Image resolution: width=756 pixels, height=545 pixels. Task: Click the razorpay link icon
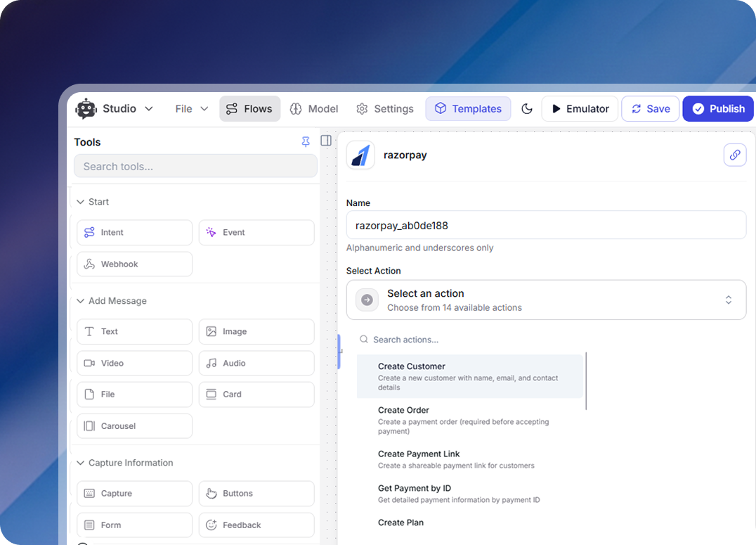pyautogui.click(x=735, y=155)
